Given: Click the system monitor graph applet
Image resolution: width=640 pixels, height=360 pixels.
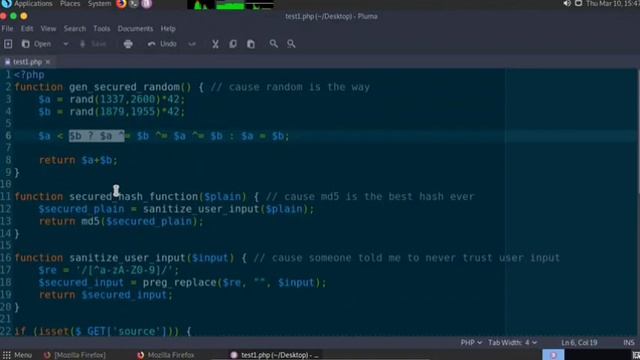Looking at the screenshot, I should pyautogui.click(x=231, y=4).
